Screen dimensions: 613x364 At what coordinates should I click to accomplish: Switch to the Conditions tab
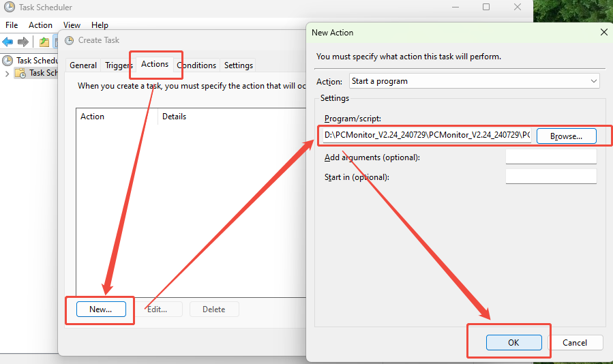click(196, 65)
